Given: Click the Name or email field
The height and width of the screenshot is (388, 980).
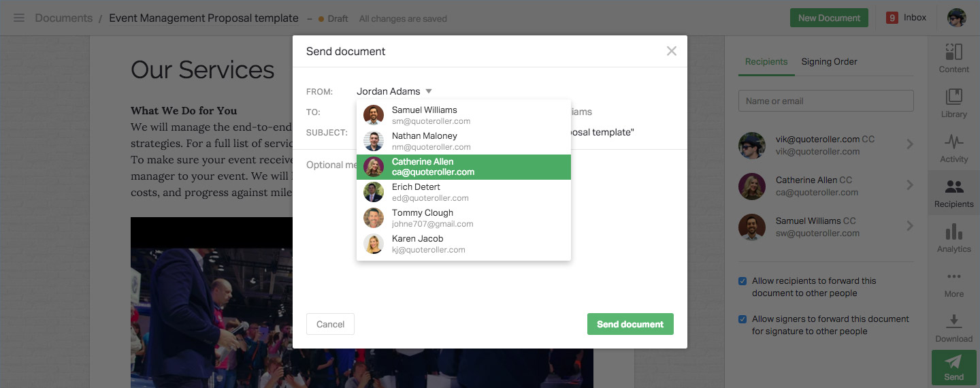Looking at the screenshot, I should 826,101.
